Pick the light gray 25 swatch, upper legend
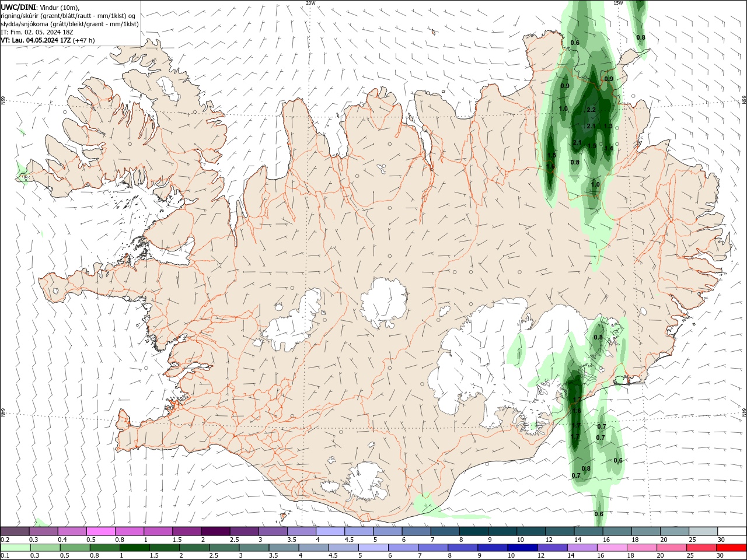 tap(703, 531)
